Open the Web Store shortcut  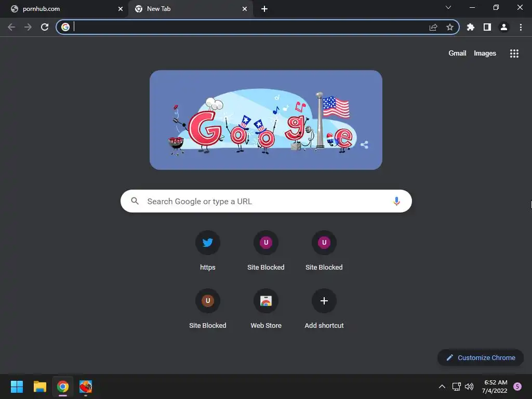coord(266,309)
